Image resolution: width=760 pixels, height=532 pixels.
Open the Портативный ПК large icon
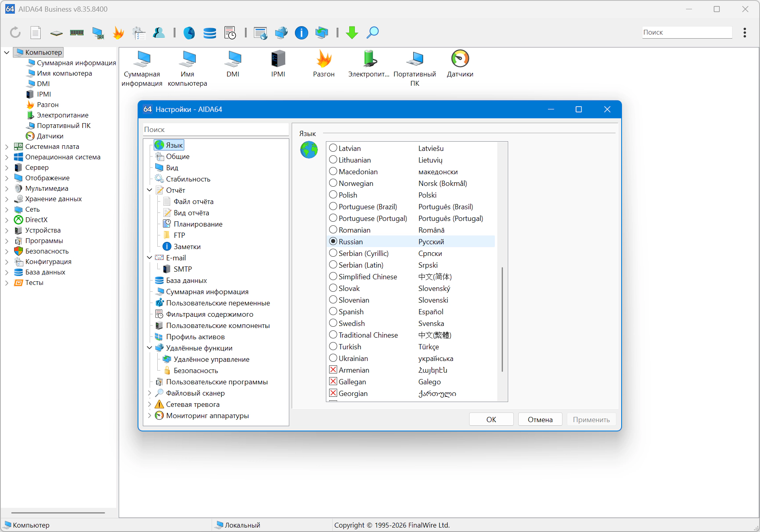[x=415, y=68]
